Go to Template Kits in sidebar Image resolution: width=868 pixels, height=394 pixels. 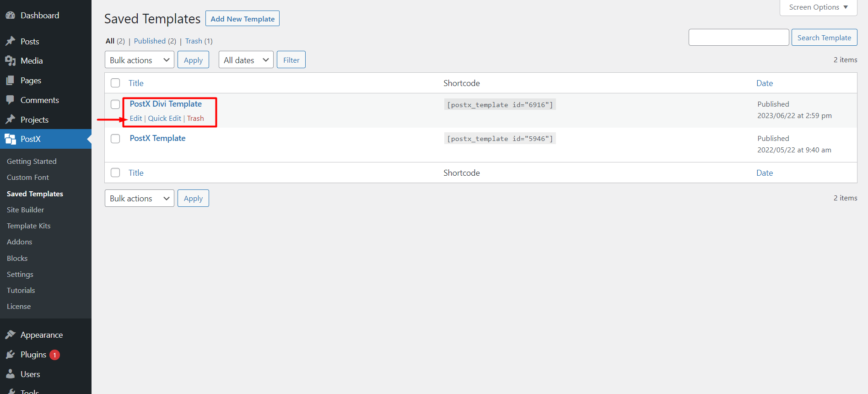point(29,226)
